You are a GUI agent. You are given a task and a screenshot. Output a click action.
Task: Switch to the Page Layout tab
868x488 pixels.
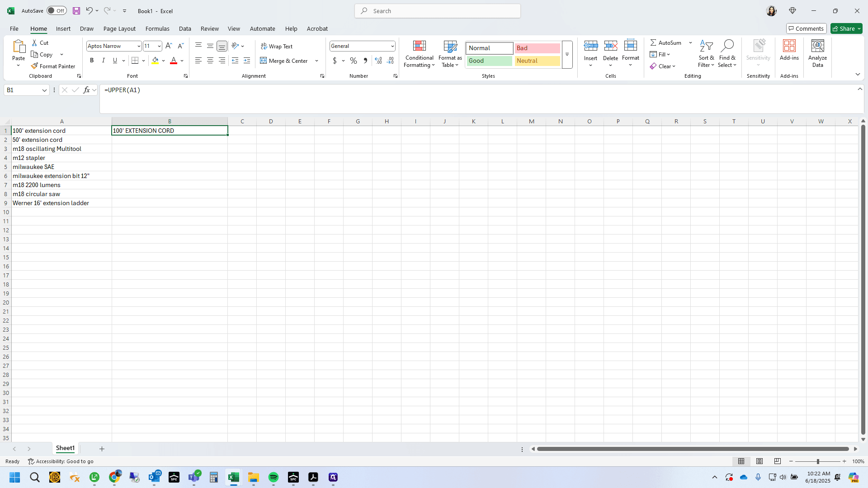click(119, 28)
